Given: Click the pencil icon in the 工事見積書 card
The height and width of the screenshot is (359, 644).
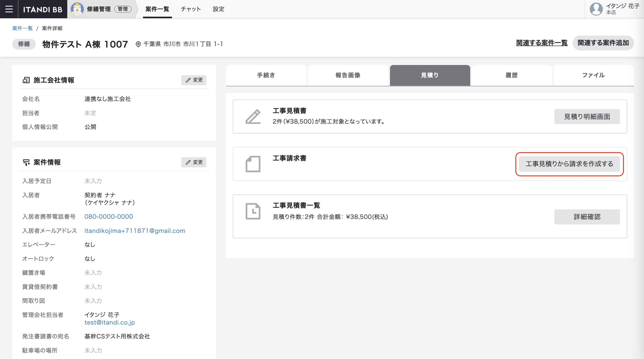Looking at the screenshot, I should (x=253, y=117).
